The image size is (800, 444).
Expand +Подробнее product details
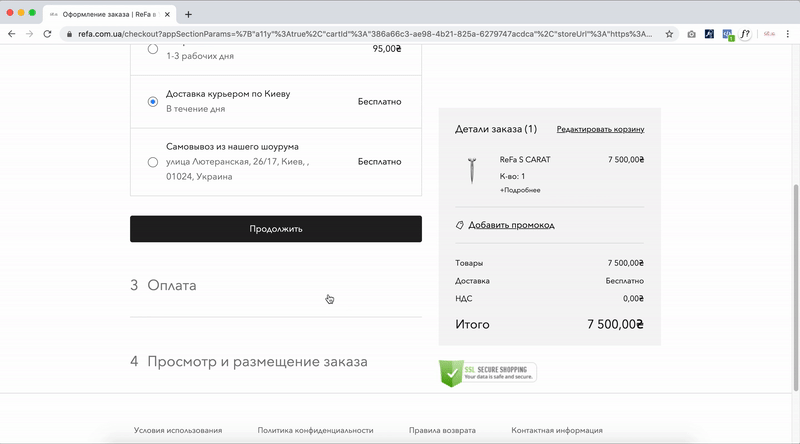520,190
